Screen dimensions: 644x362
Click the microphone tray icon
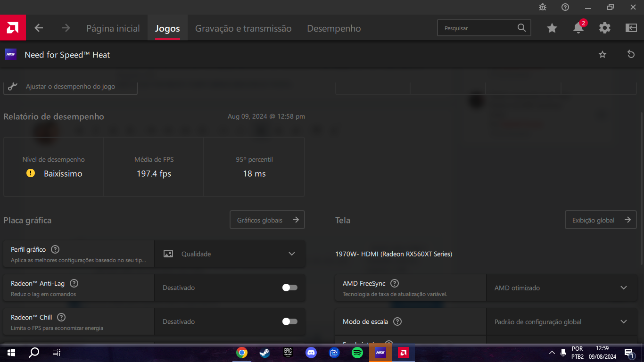coord(563,353)
